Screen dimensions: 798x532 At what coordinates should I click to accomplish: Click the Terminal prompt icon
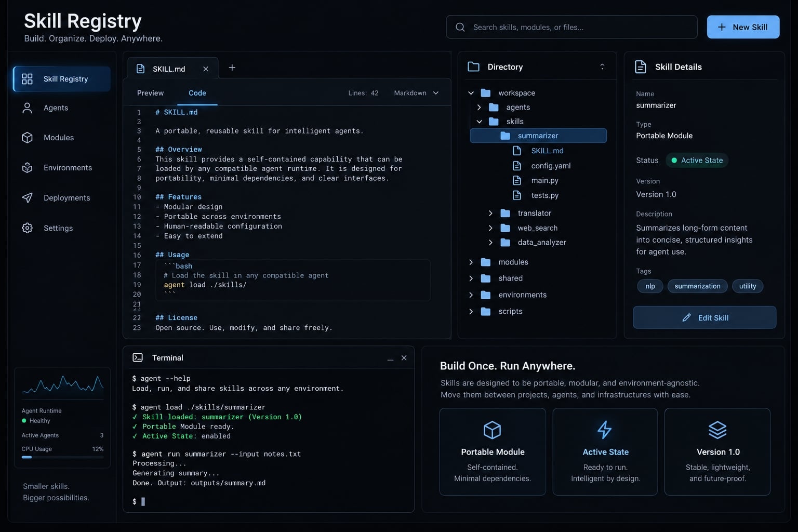click(x=138, y=357)
